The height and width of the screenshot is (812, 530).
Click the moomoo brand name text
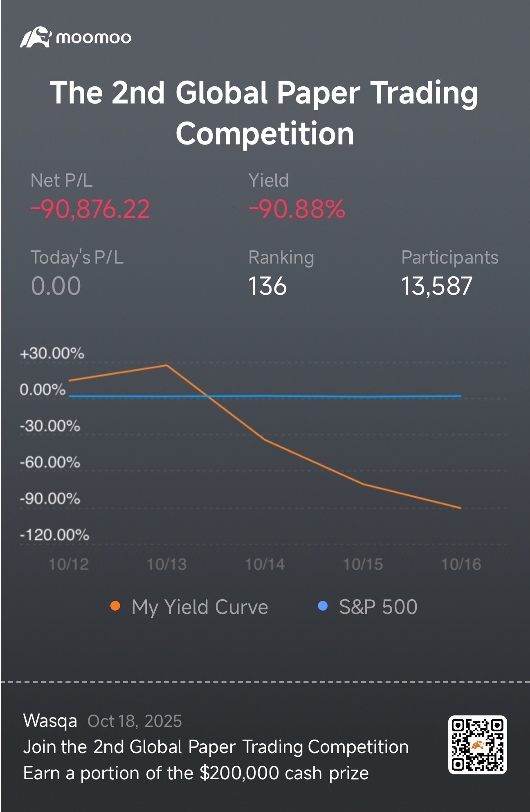click(x=94, y=38)
